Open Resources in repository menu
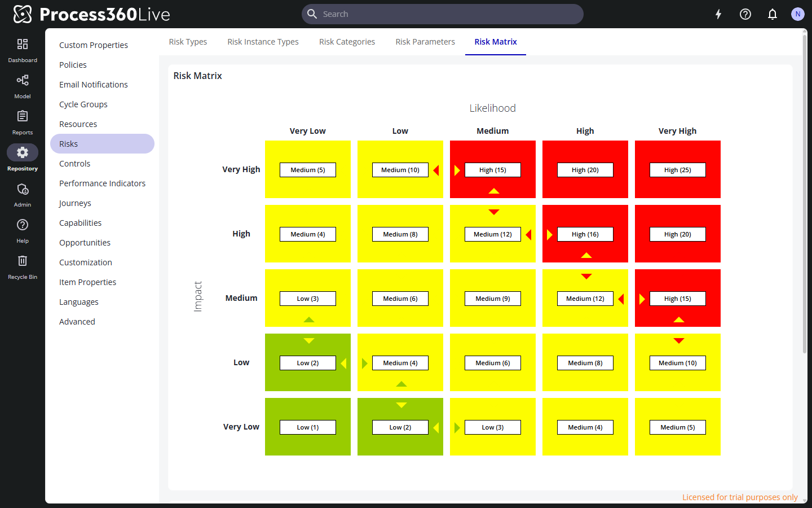 coord(102,124)
